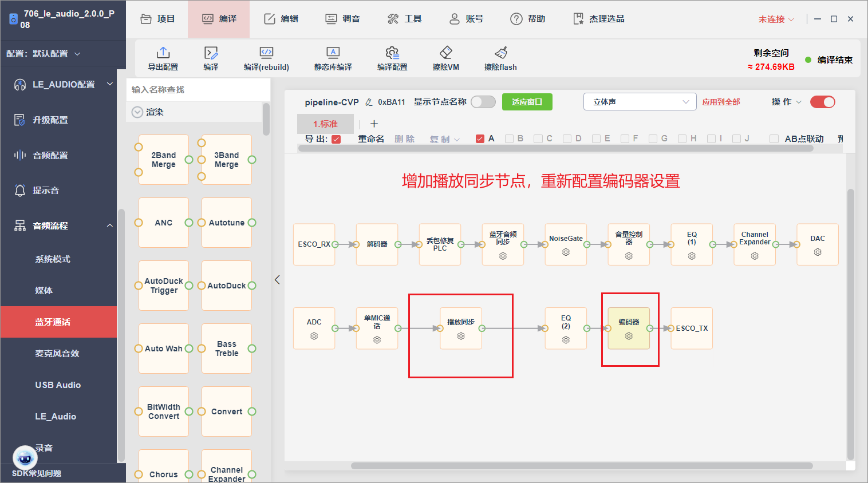Click the robot assistant icon
The width and height of the screenshot is (868, 483).
[x=25, y=458]
